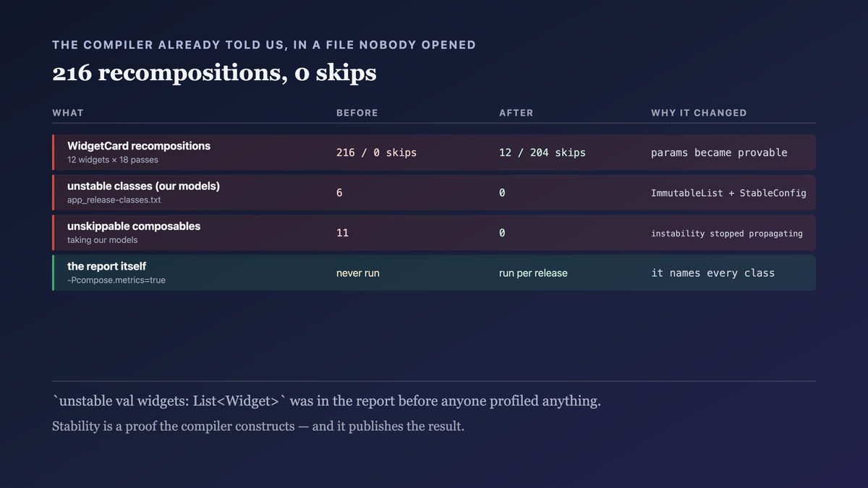Image resolution: width=868 pixels, height=488 pixels.
Task: Click the 'BEFORE' column header
Action: tap(357, 113)
